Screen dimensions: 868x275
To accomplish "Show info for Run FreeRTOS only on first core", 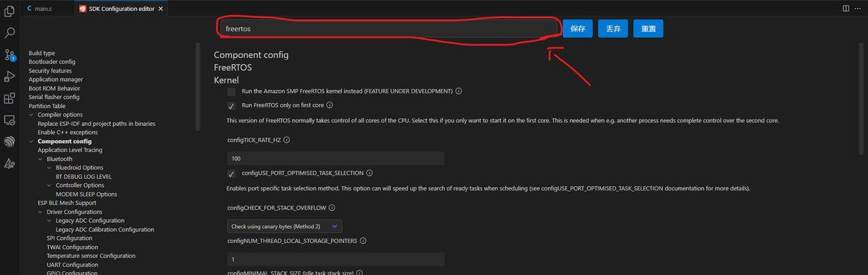I will tap(330, 105).
